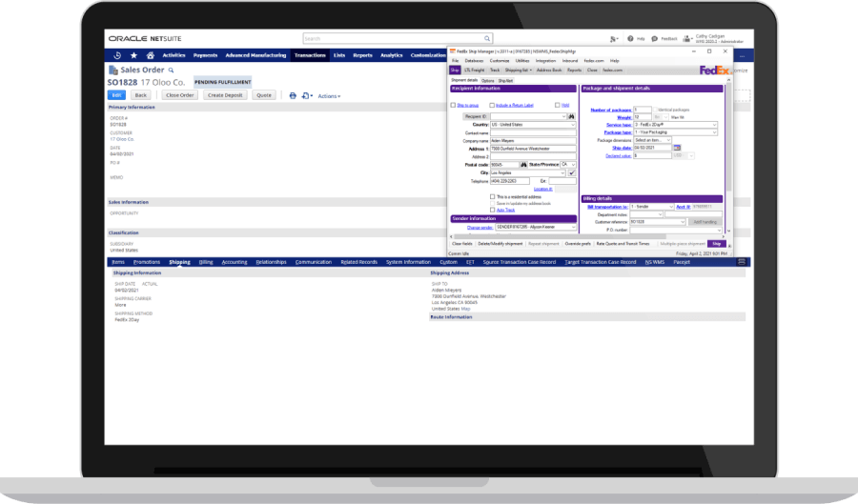The height and width of the screenshot is (504, 858).
Task: Click in the Declared value field
Action: [x=652, y=156]
